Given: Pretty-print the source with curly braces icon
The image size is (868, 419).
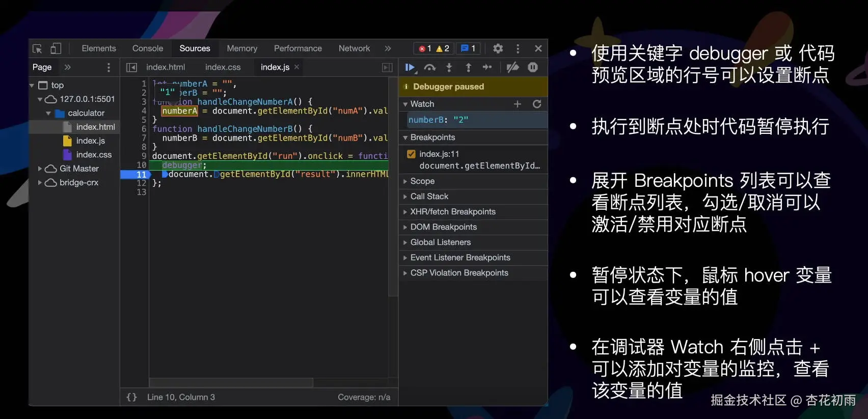Looking at the screenshot, I should tap(131, 397).
